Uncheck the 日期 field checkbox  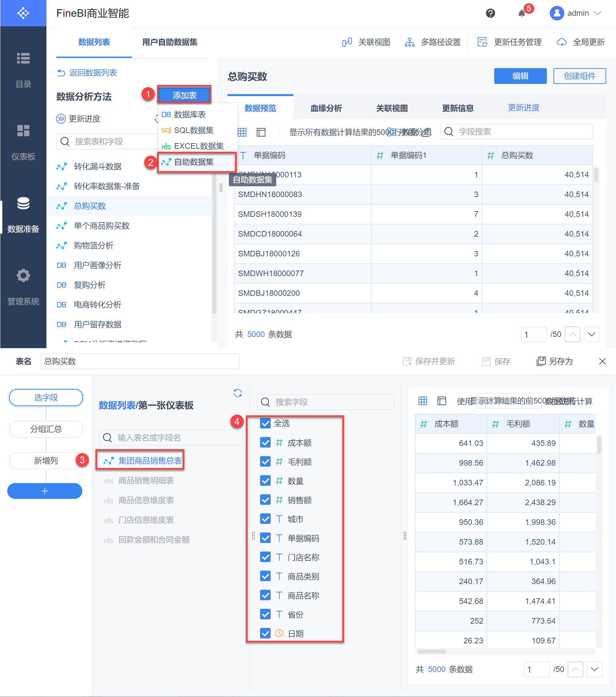pyautogui.click(x=265, y=633)
